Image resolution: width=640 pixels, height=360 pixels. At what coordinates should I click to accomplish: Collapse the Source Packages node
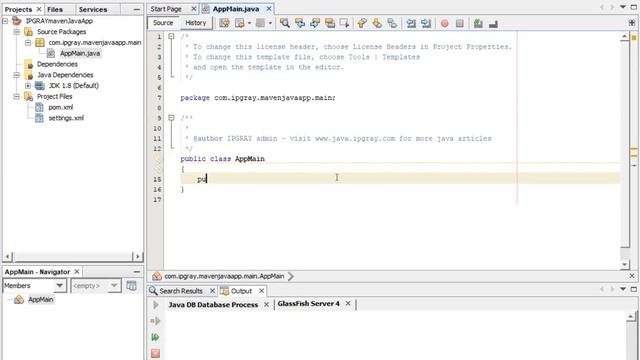[x=17, y=31]
